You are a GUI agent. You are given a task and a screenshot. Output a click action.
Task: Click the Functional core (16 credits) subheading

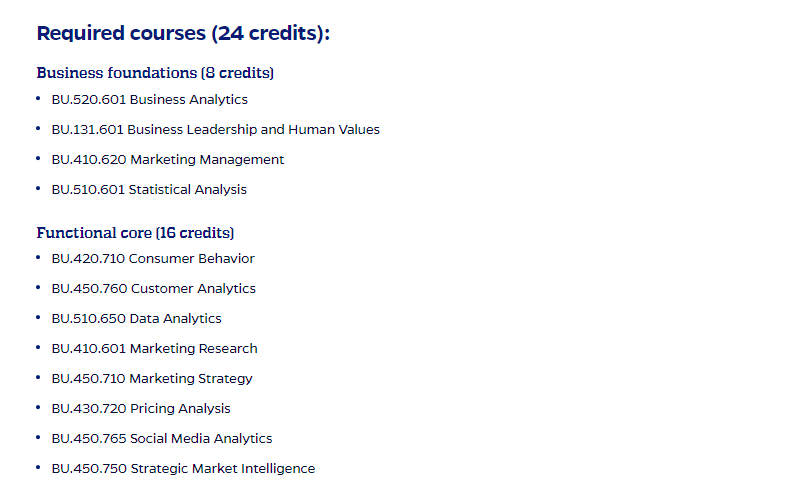[x=135, y=233]
